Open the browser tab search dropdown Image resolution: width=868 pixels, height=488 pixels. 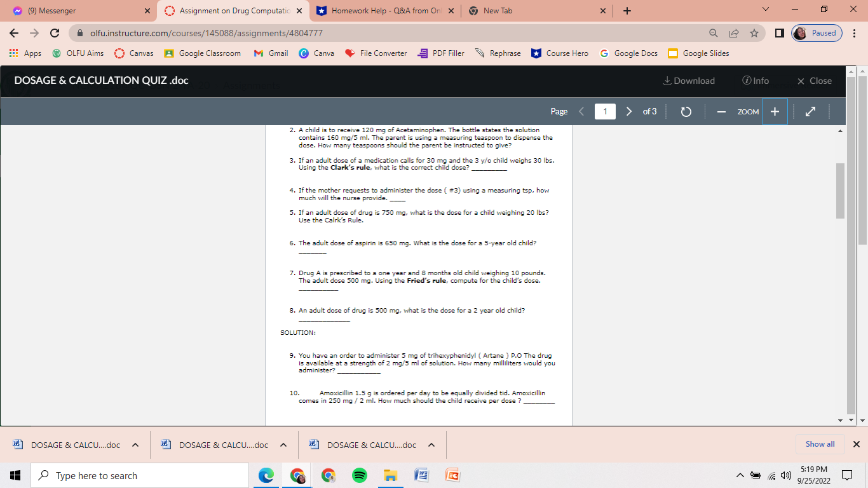(765, 10)
